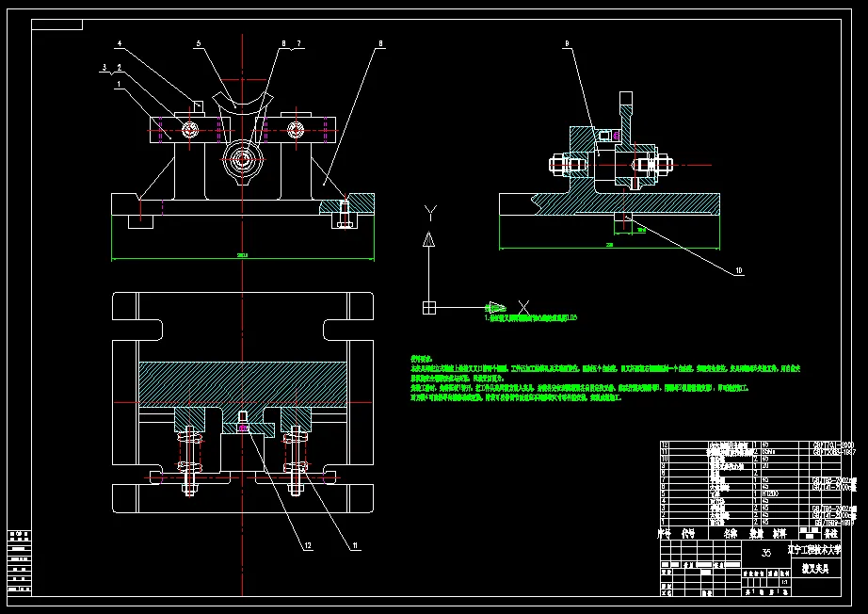Click part balloon number 12
Screen dimensions: 868x614
tap(308, 546)
